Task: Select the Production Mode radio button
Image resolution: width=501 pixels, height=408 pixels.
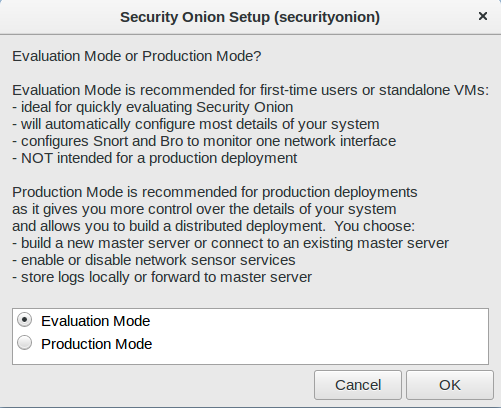Action: [24, 343]
